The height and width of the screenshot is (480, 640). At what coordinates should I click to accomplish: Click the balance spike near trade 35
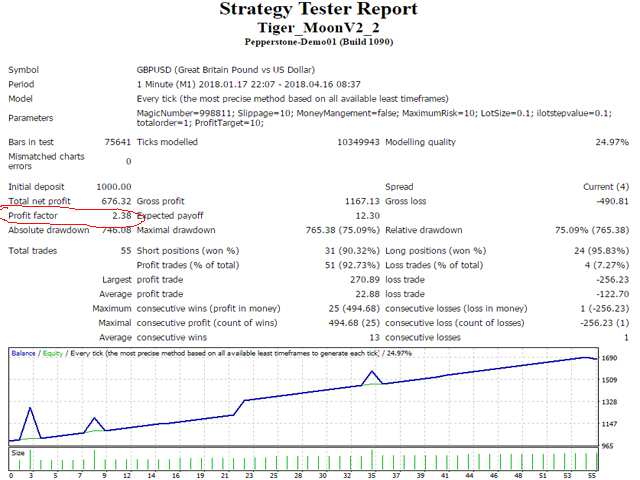(x=372, y=374)
